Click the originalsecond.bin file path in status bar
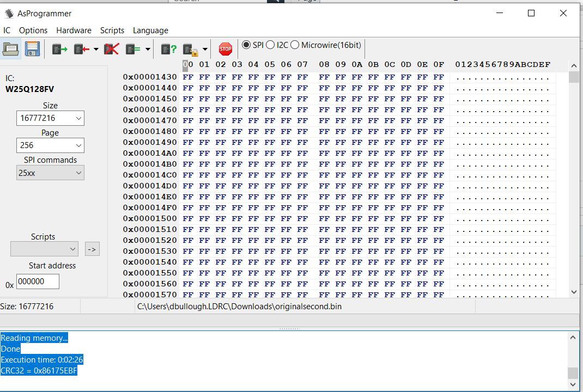The height and width of the screenshot is (392, 583). click(239, 307)
